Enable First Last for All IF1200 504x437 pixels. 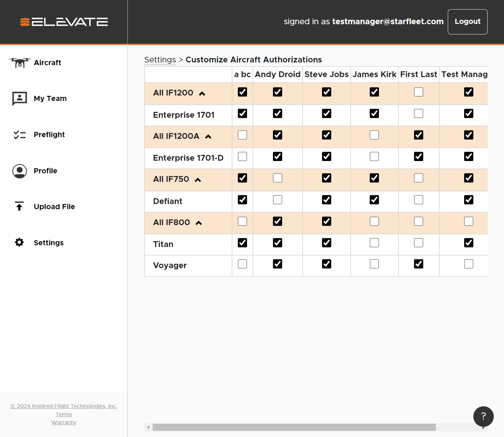coord(418,92)
